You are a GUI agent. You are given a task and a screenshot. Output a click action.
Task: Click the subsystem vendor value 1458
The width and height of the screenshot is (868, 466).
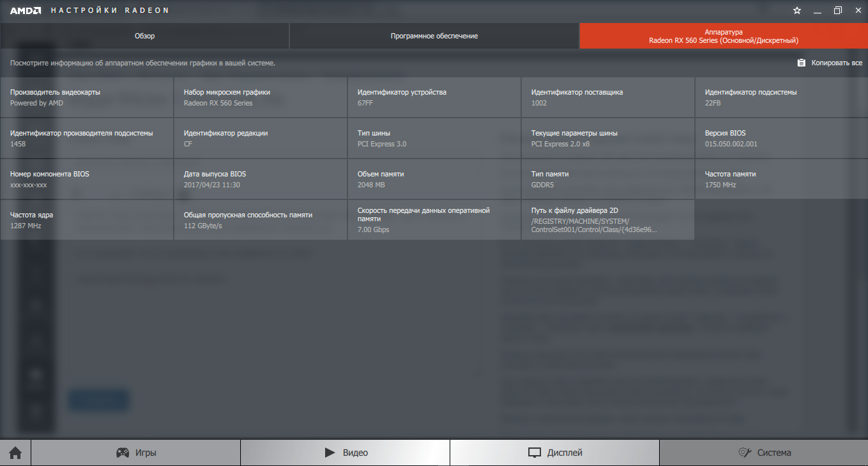click(18, 144)
